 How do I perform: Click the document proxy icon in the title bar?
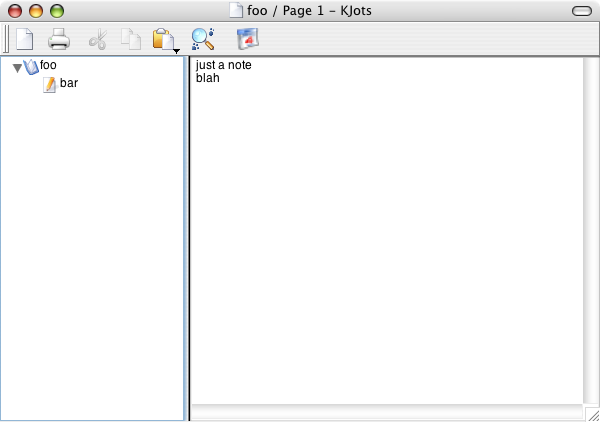[236, 10]
